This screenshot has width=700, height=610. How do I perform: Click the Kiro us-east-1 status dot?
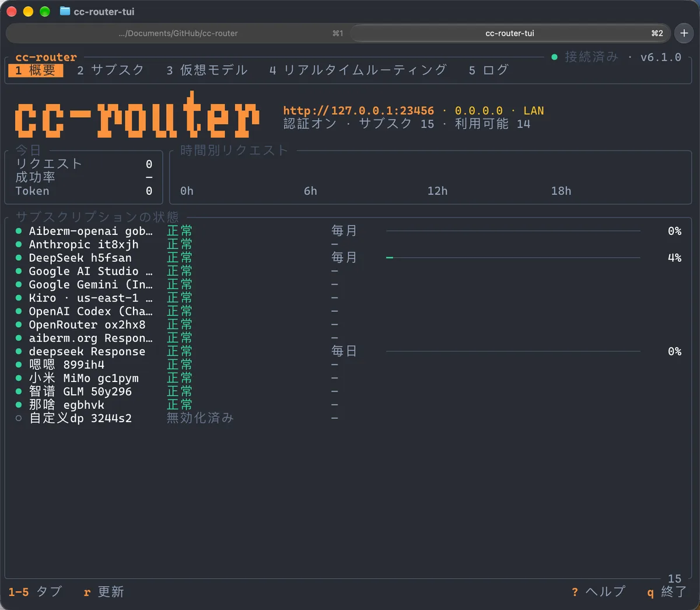tap(19, 298)
